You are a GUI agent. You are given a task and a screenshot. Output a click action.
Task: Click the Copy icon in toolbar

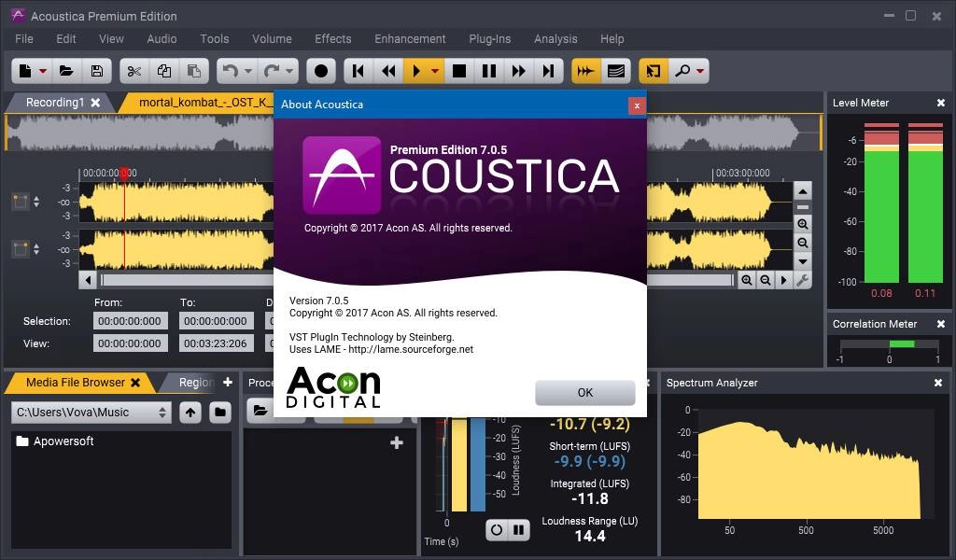point(164,71)
